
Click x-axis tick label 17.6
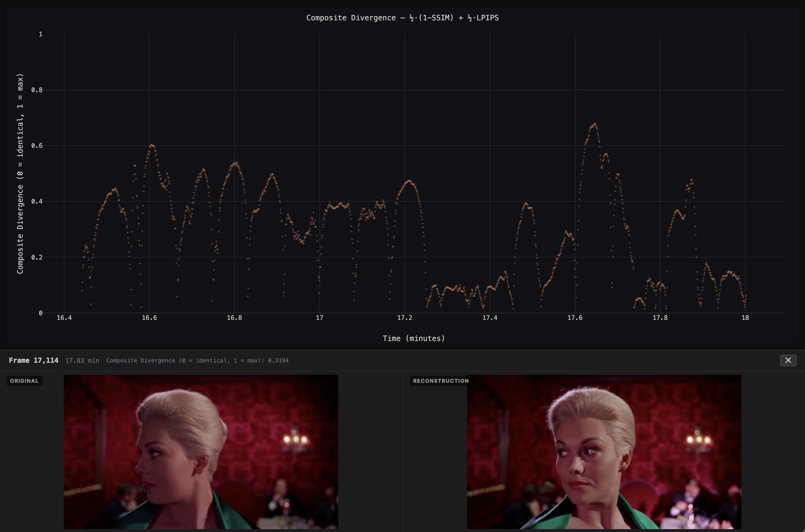[575, 318]
